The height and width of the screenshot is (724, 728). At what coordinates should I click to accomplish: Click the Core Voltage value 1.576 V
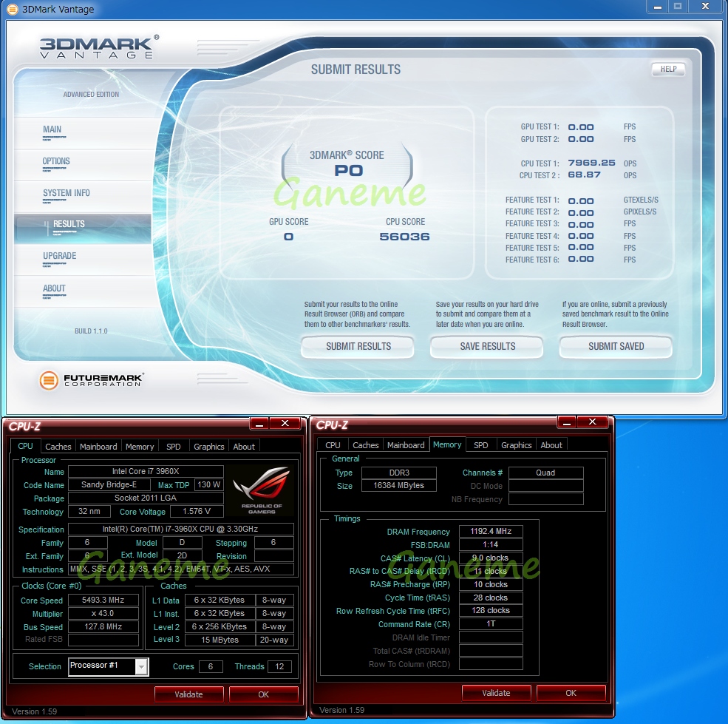click(x=197, y=511)
